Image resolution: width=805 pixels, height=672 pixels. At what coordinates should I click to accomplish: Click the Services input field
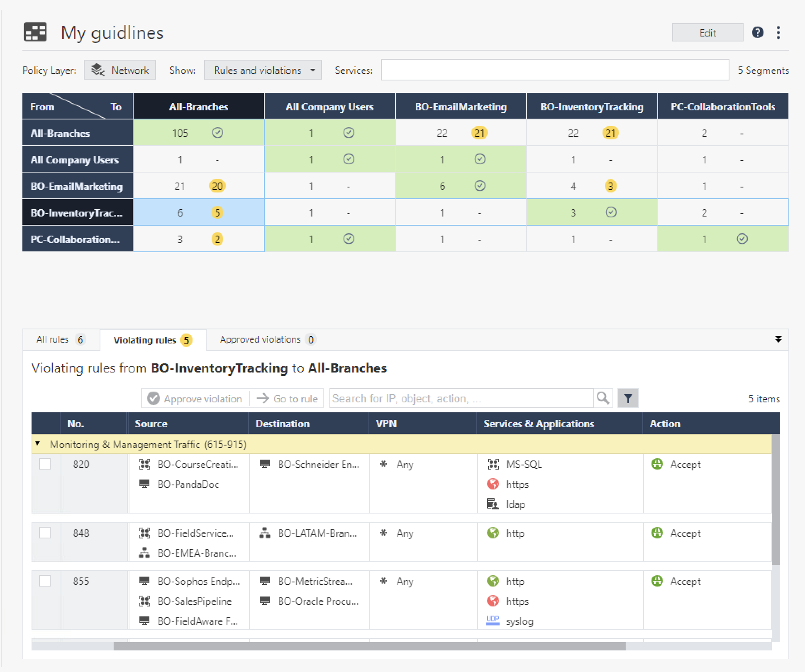(555, 70)
